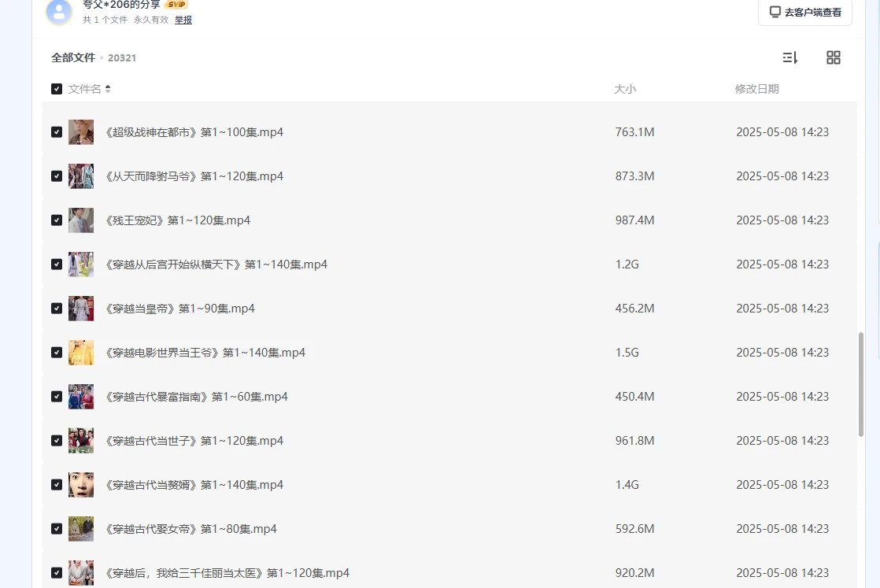Image resolution: width=880 pixels, height=588 pixels.
Task: Uncheck 《残王宠妃》 file checkbox
Action: [x=57, y=220]
